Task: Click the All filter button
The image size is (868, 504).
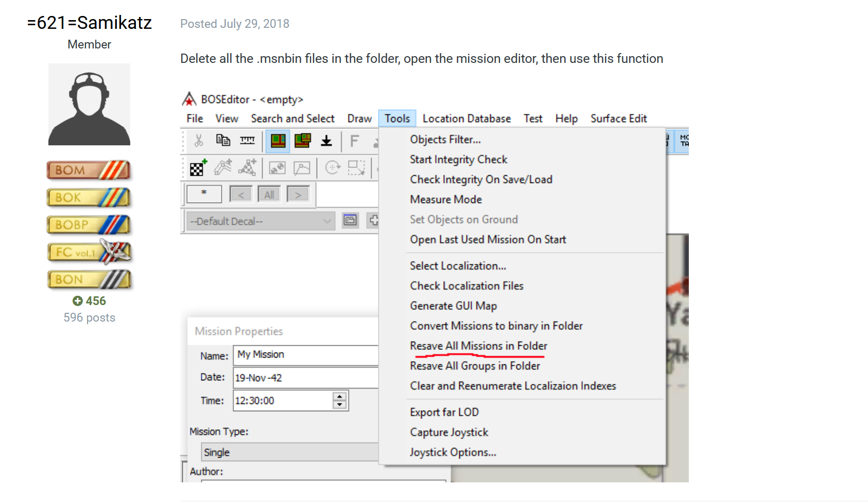Action: pos(269,195)
